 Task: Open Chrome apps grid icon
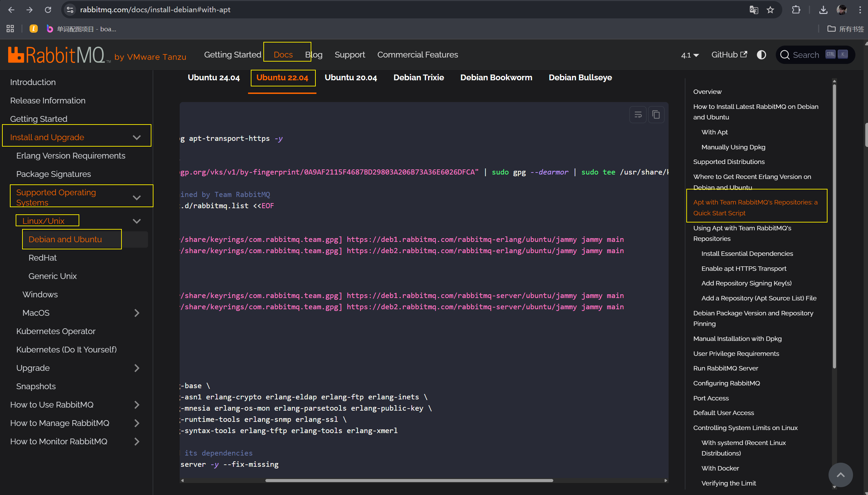pos(10,29)
